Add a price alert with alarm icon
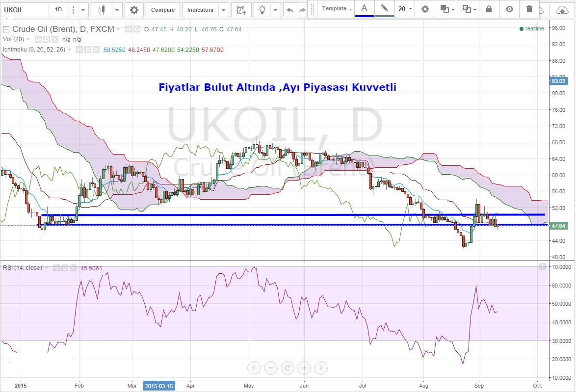 (241, 10)
